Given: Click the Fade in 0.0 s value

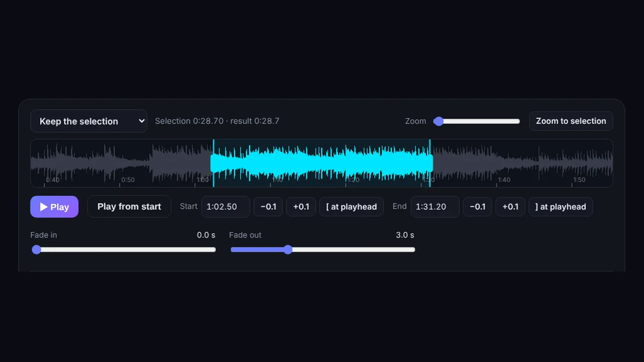Looking at the screenshot, I should pyautogui.click(x=206, y=235).
